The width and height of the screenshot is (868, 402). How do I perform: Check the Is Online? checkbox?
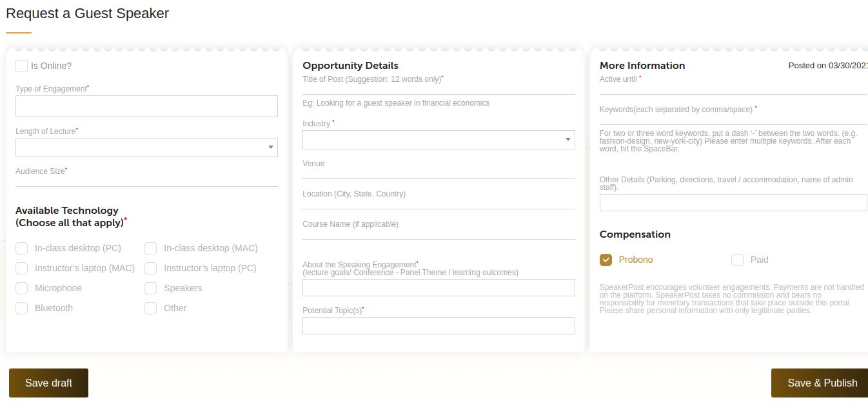(21, 66)
